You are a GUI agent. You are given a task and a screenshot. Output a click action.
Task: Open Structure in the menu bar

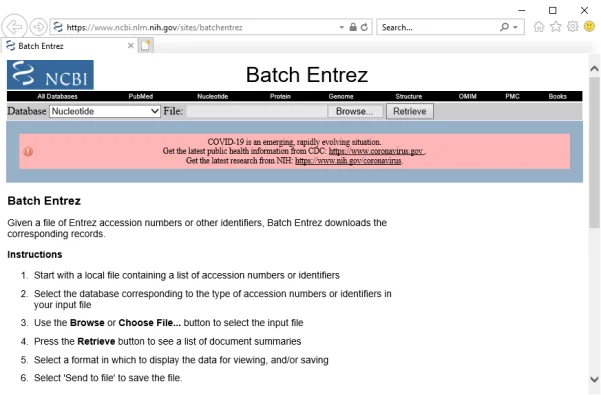coord(409,97)
